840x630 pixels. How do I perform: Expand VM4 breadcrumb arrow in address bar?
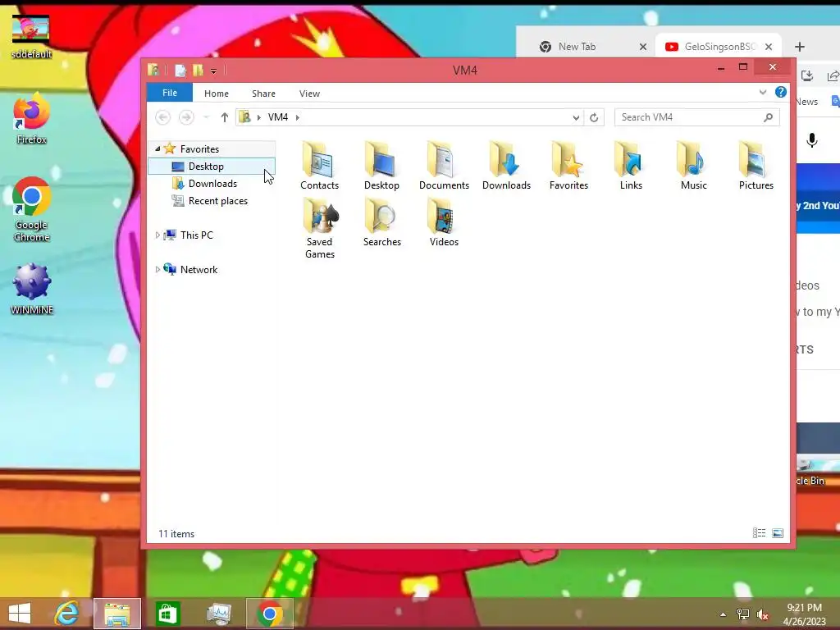[297, 117]
